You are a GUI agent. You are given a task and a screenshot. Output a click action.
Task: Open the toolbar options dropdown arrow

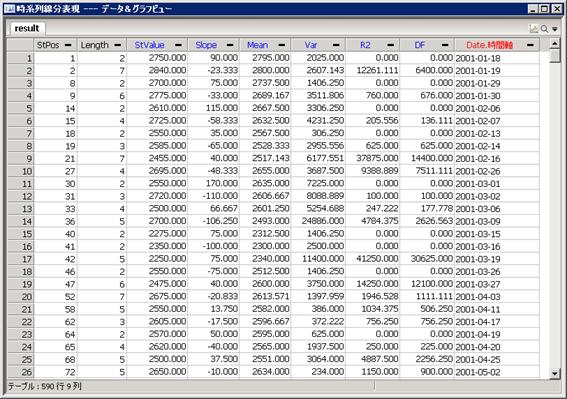[555, 29]
